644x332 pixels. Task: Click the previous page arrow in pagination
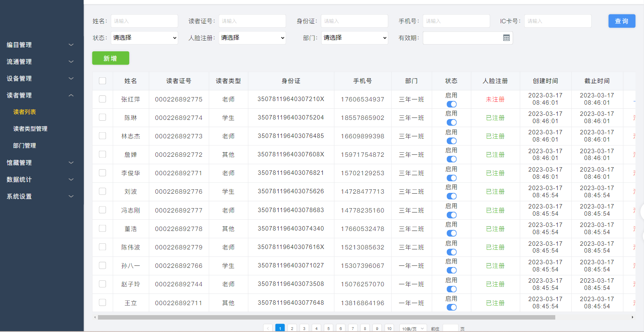coord(268,328)
